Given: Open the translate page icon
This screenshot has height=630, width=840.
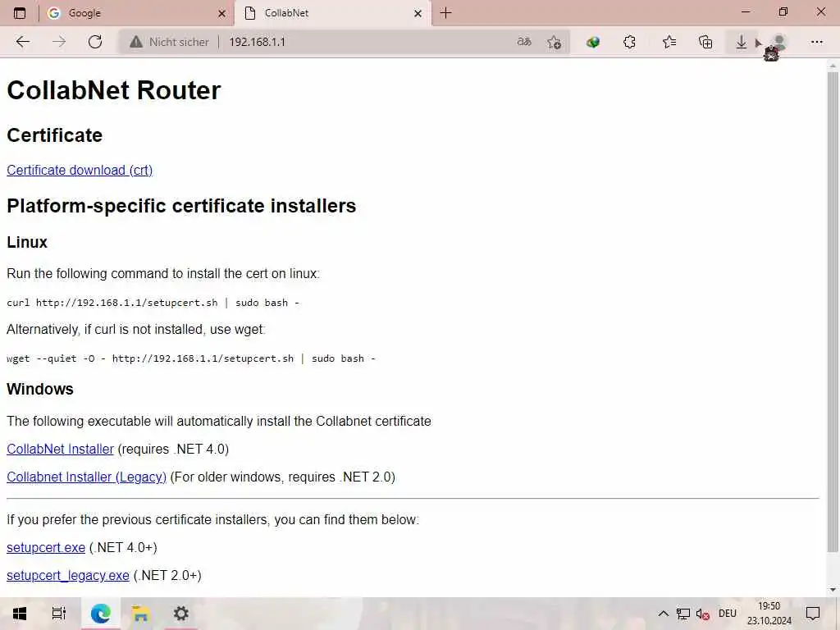Looking at the screenshot, I should 524,42.
